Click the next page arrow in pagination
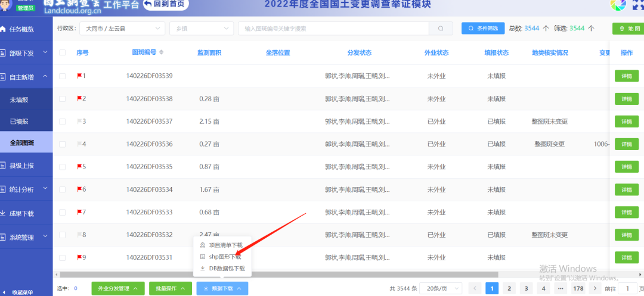This screenshot has height=296, width=644. pos(594,288)
